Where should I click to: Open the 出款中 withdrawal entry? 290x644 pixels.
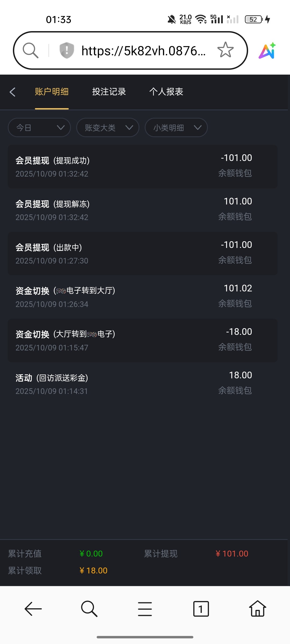pos(143,254)
